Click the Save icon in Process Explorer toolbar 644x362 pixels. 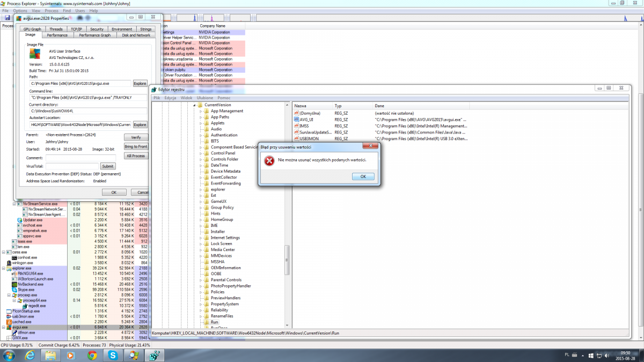point(8,18)
